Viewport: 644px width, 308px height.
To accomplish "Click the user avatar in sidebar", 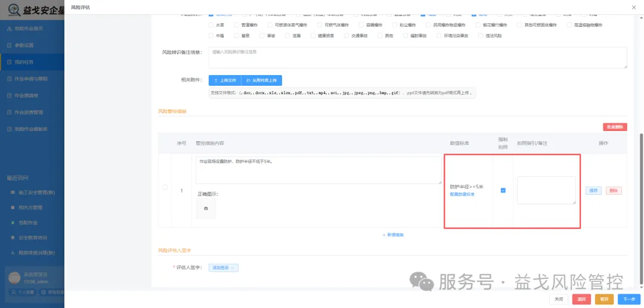I will 14,278.
